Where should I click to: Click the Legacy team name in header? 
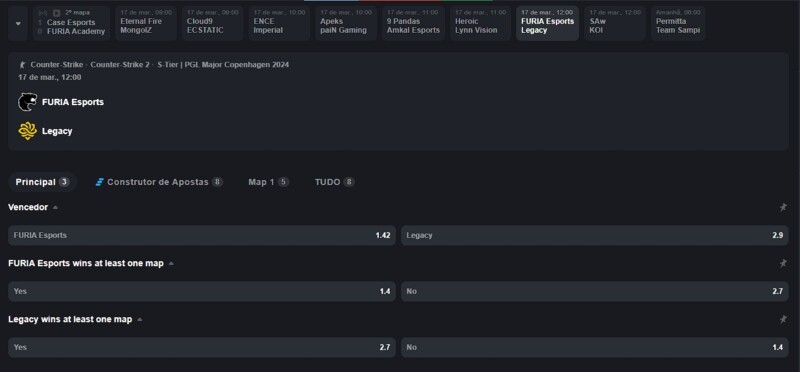[x=57, y=131]
